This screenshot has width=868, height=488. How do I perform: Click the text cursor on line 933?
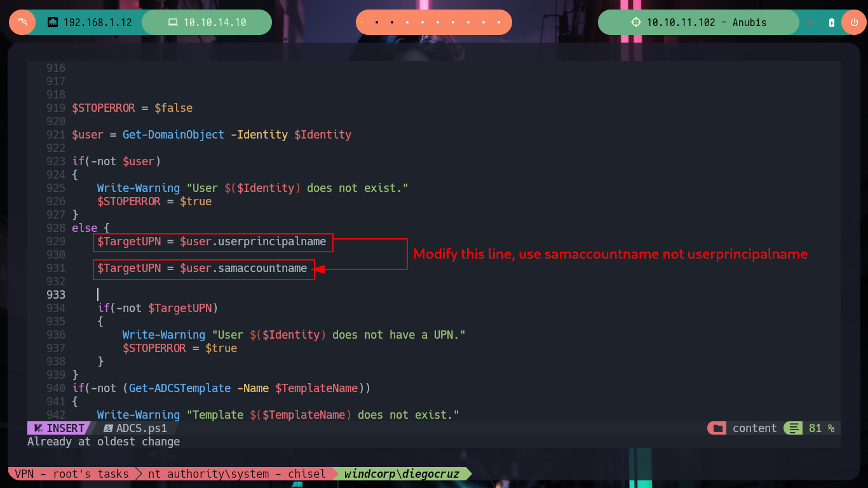[98, 295]
